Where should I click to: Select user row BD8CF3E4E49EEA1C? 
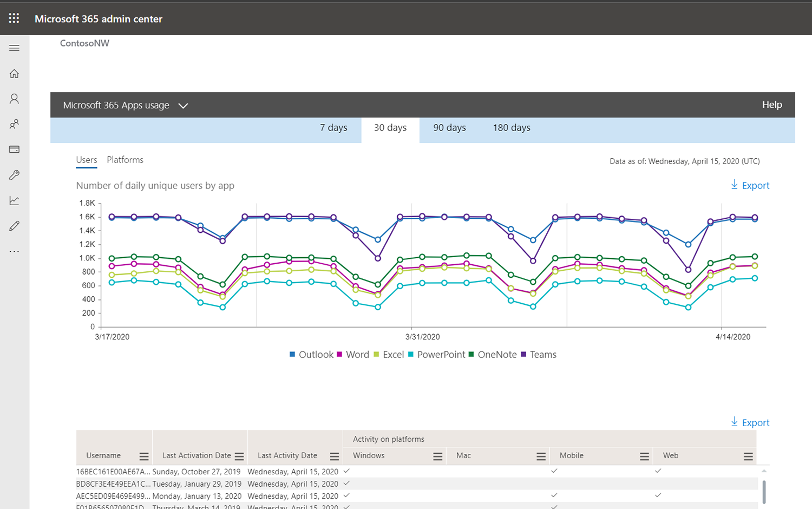click(x=417, y=484)
